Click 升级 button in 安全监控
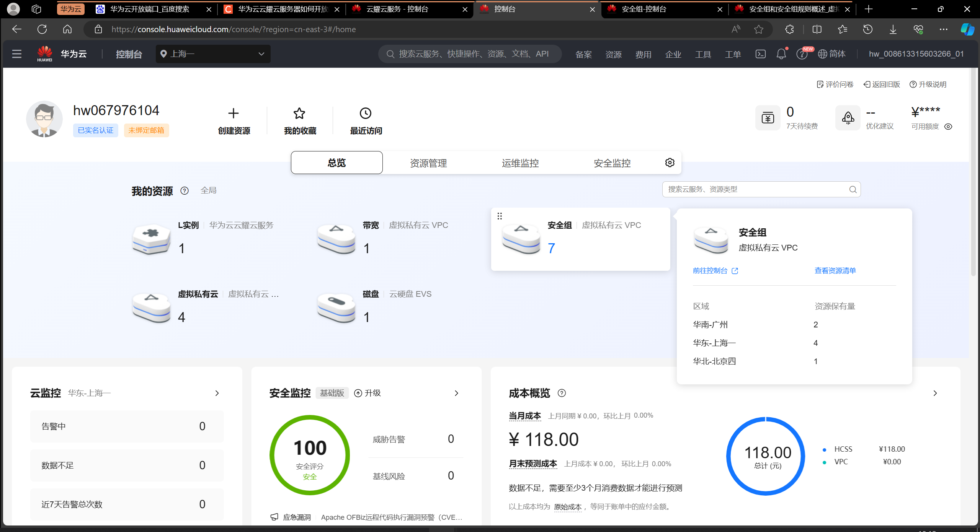The width and height of the screenshot is (980, 532). [x=367, y=393]
